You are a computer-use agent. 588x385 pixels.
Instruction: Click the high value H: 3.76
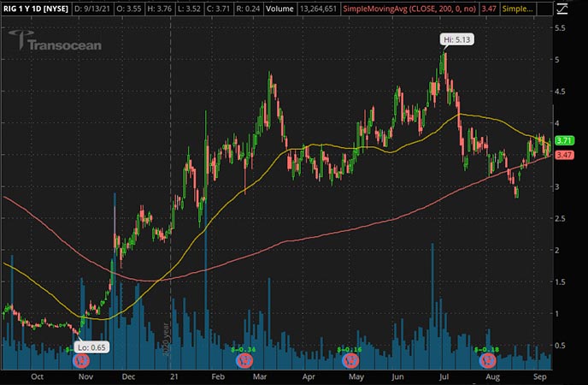[x=159, y=9]
